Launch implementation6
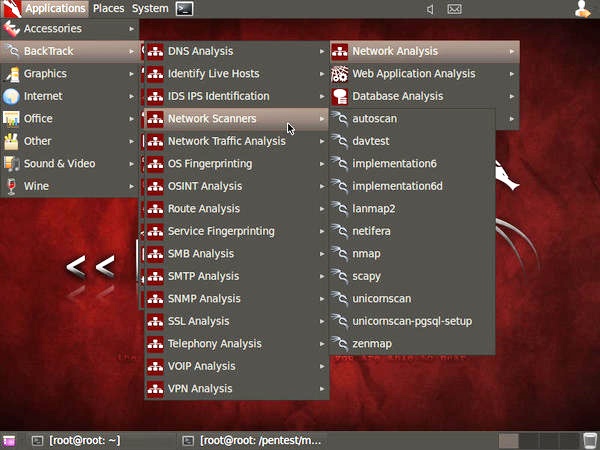Viewport: 600px width, 450px height. (412, 164)
